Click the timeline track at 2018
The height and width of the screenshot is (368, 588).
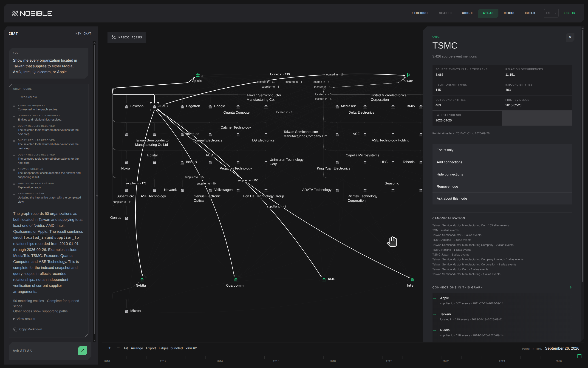point(333,356)
